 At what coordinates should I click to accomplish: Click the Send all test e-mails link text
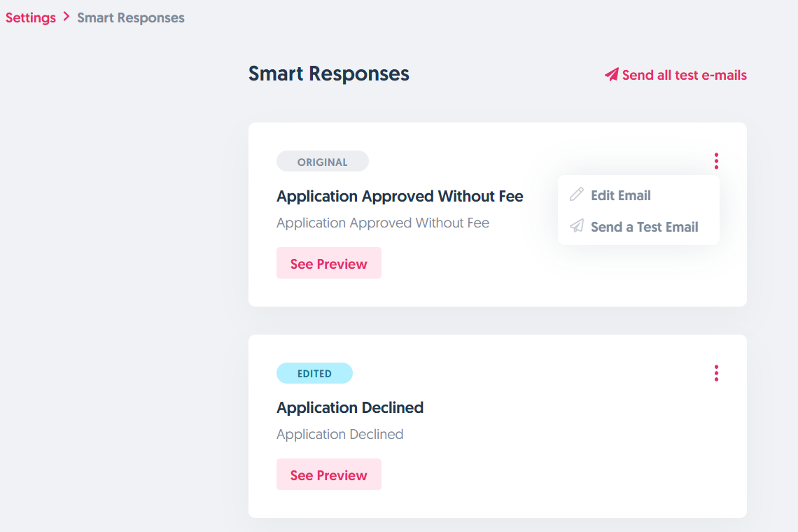click(684, 75)
